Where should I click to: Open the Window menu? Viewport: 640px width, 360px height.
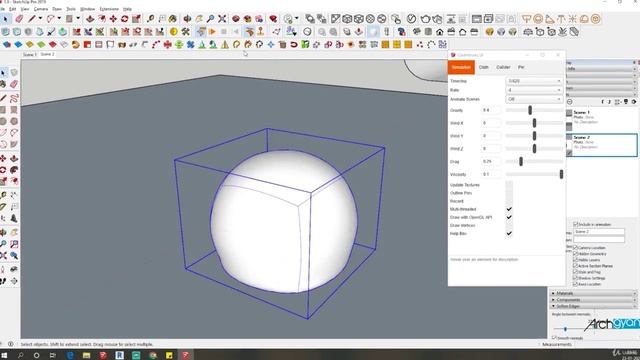click(x=87, y=9)
